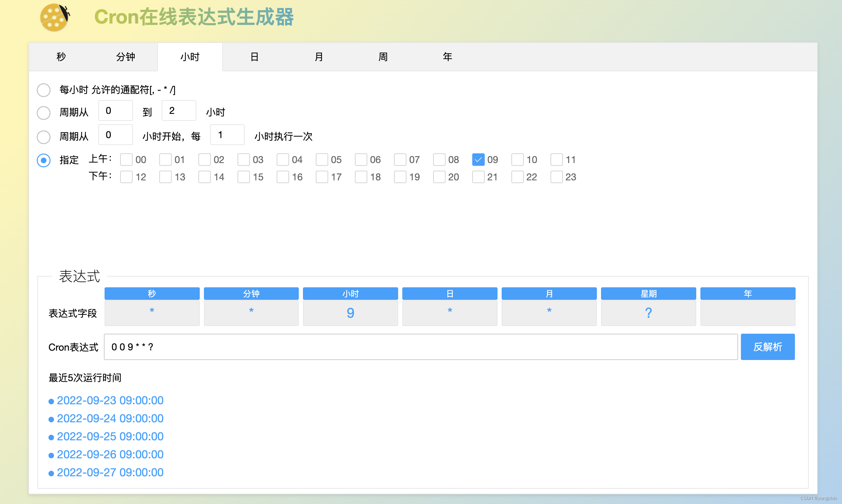Viewport: 842px width, 504px height.
Task: Click the 反解析 button
Action: (768, 347)
